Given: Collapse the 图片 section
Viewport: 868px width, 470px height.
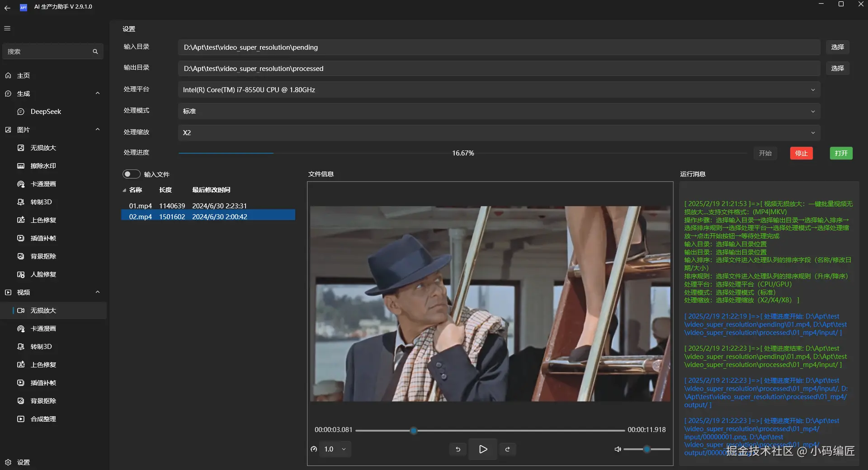Looking at the screenshot, I should click(x=98, y=130).
